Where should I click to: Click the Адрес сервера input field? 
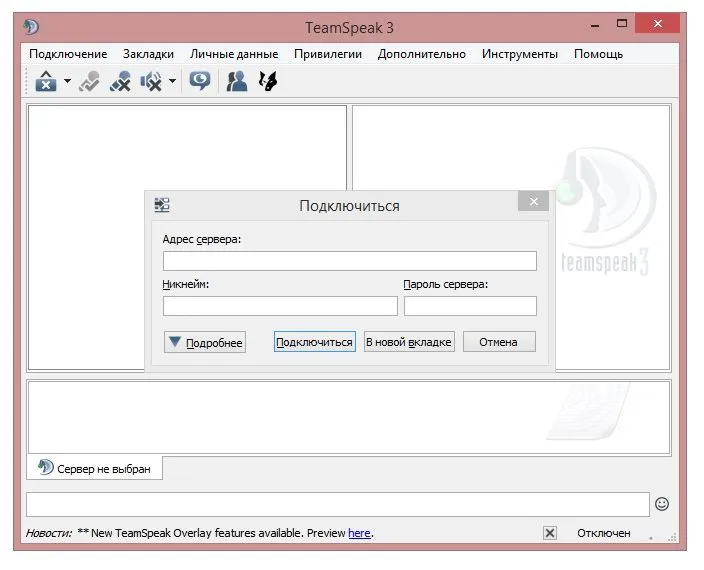click(x=350, y=261)
